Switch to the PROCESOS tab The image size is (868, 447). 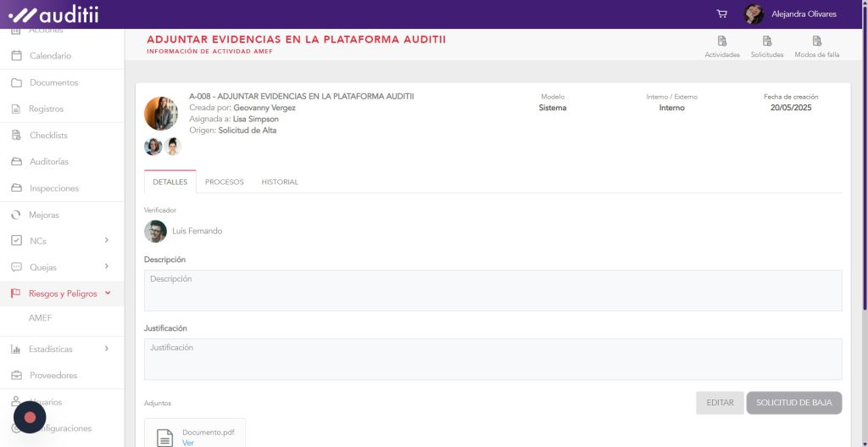(x=225, y=182)
